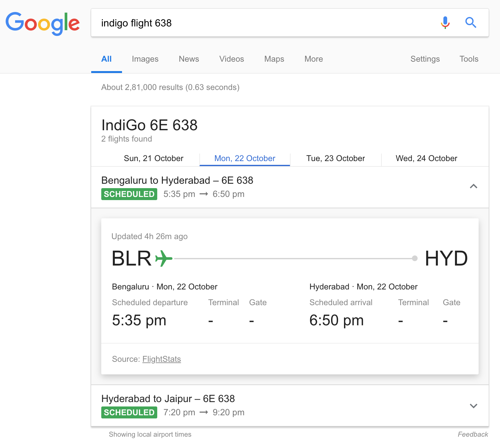
Task: Select the Tue, 23 October date tab
Action: 336,159
